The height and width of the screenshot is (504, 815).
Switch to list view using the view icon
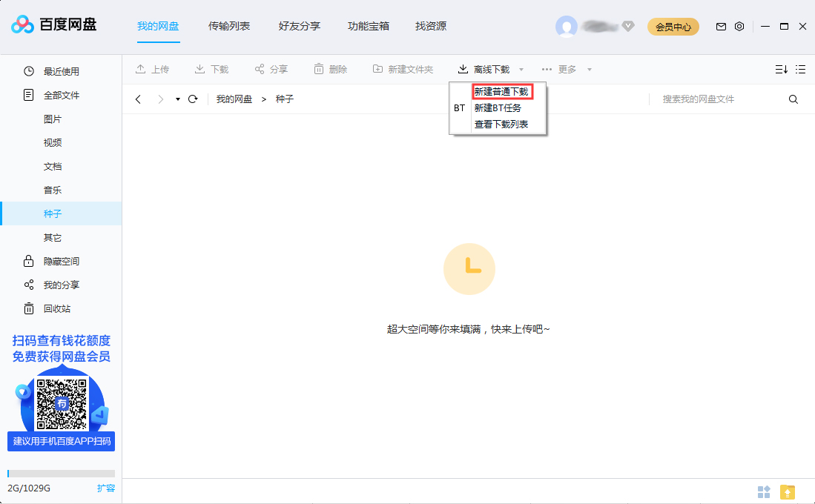801,69
